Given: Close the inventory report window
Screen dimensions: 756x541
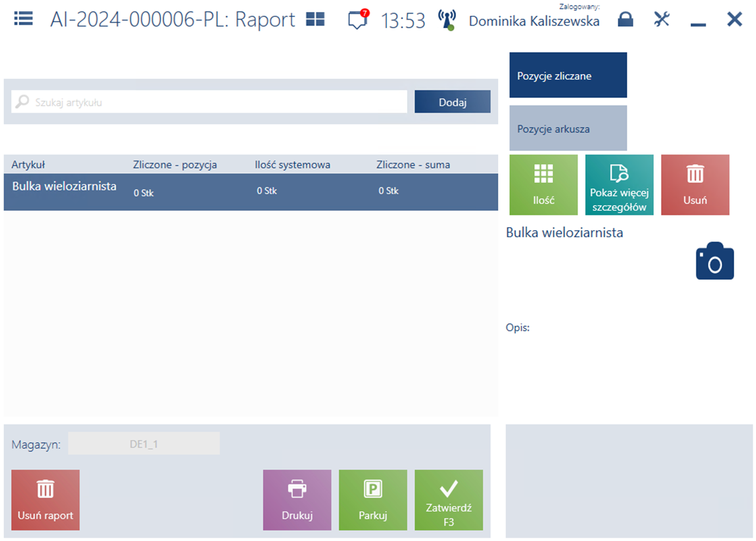Looking at the screenshot, I should click(x=734, y=20).
